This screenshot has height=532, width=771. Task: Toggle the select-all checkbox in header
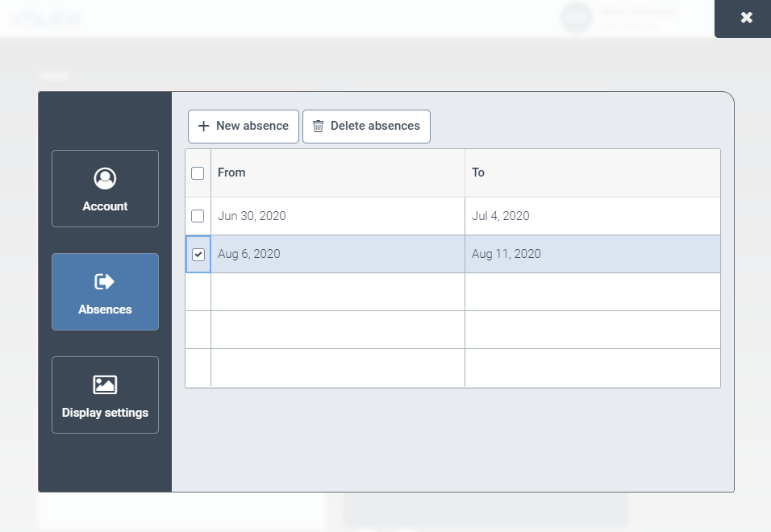tap(198, 173)
